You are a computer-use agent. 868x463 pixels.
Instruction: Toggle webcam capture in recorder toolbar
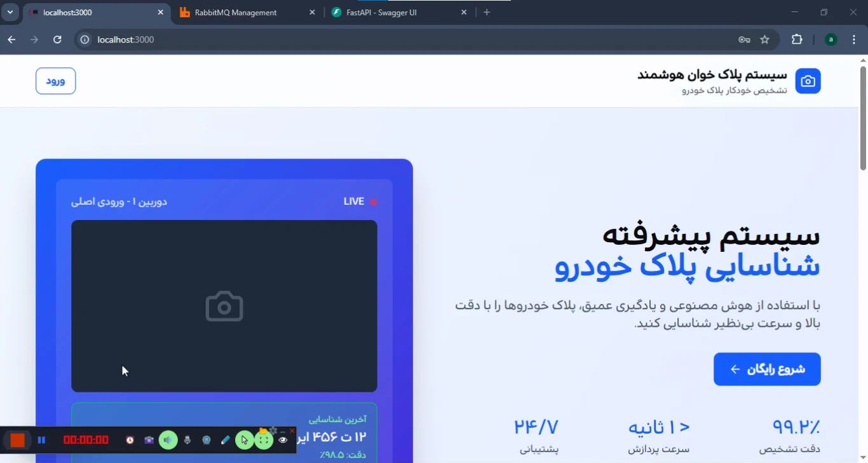tap(207, 440)
